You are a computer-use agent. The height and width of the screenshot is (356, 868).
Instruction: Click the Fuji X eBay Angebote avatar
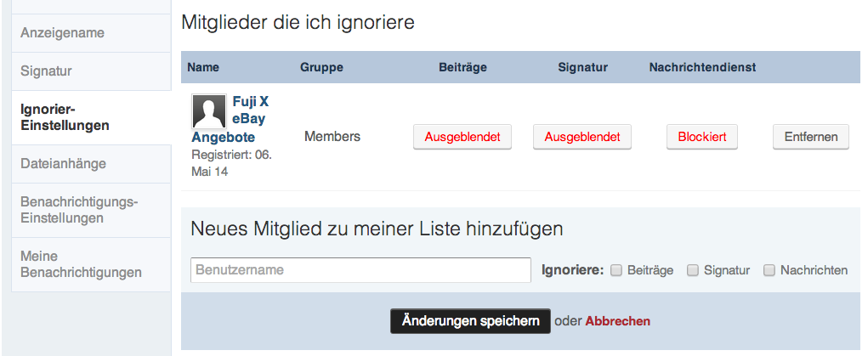(x=209, y=111)
